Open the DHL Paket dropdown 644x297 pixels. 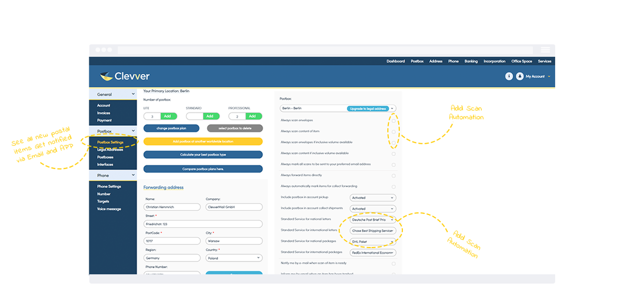(x=373, y=241)
